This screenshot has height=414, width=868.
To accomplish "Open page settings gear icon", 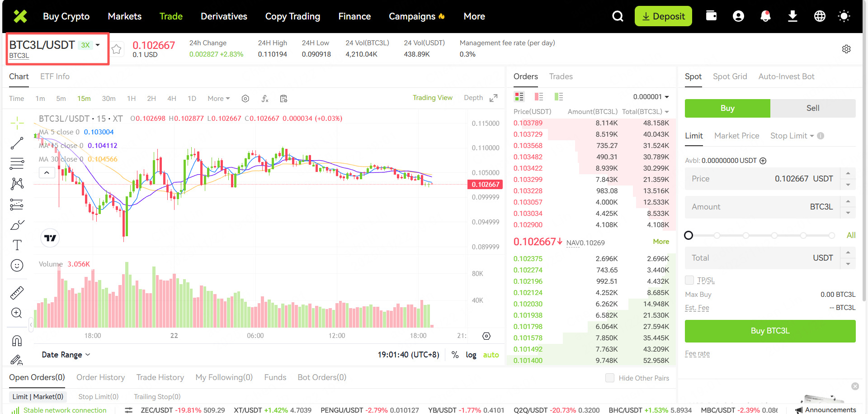I will 846,49.
